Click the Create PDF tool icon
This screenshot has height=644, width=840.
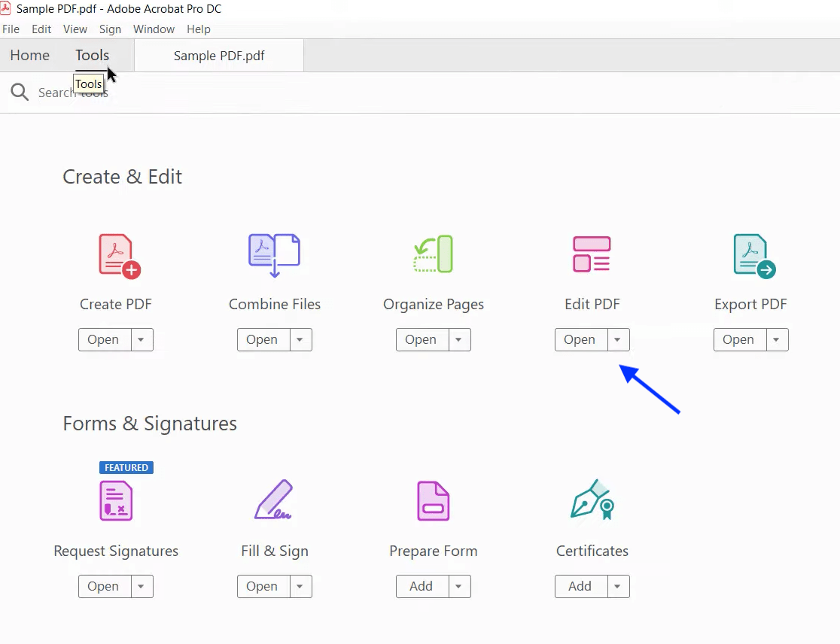(x=120, y=257)
